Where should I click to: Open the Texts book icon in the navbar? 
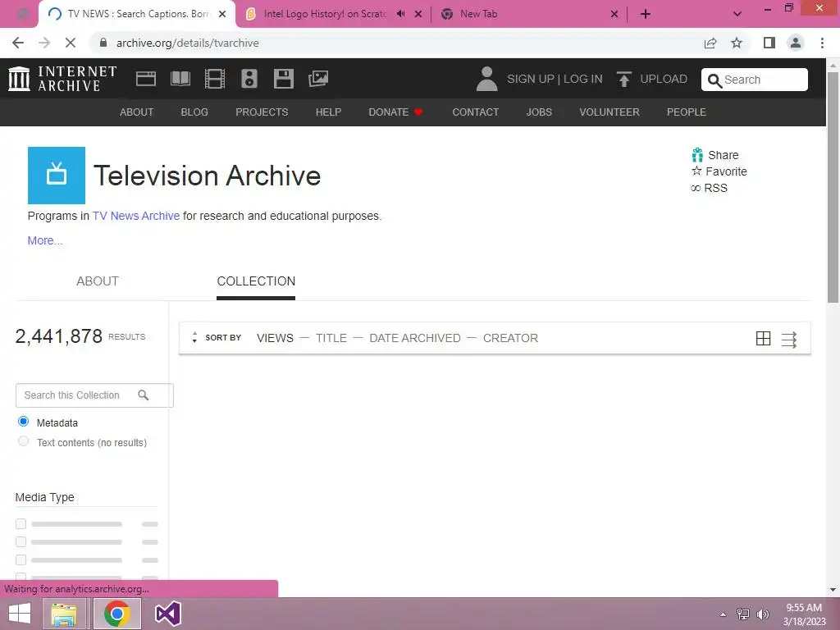pyautogui.click(x=180, y=79)
